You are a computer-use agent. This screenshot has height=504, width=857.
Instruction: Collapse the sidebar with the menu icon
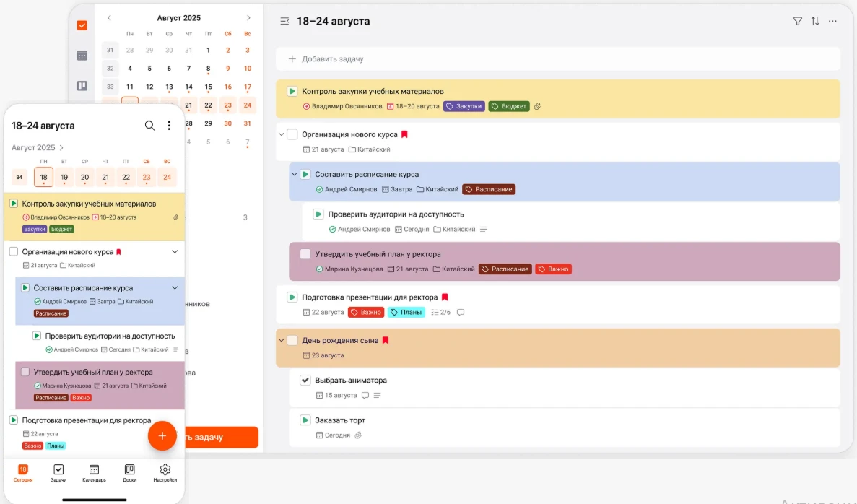[284, 22]
